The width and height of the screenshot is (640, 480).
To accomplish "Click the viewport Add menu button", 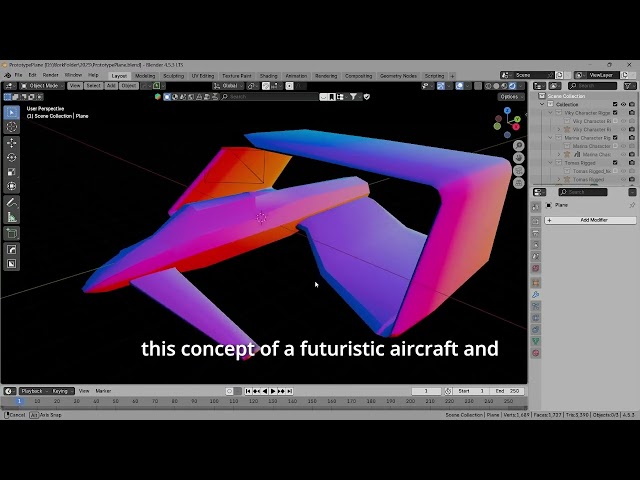I will [x=111, y=86].
